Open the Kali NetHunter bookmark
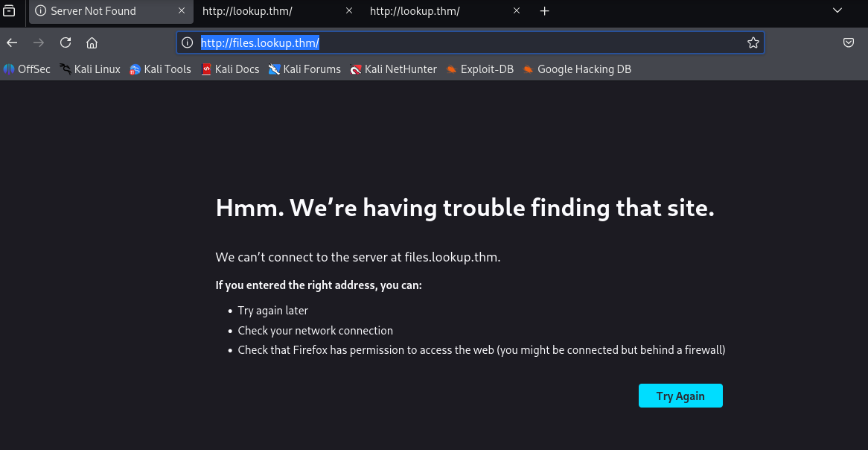The width and height of the screenshot is (868, 450). (x=394, y=69)
